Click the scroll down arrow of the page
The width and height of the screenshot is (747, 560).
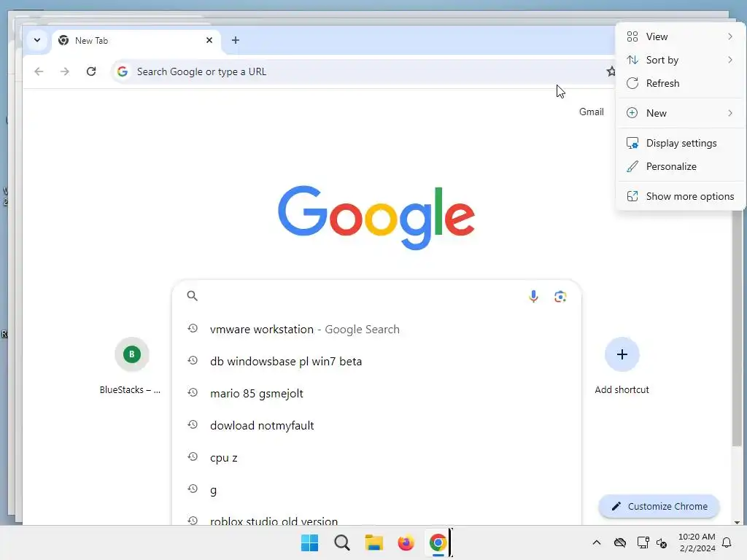coord(737,522)
